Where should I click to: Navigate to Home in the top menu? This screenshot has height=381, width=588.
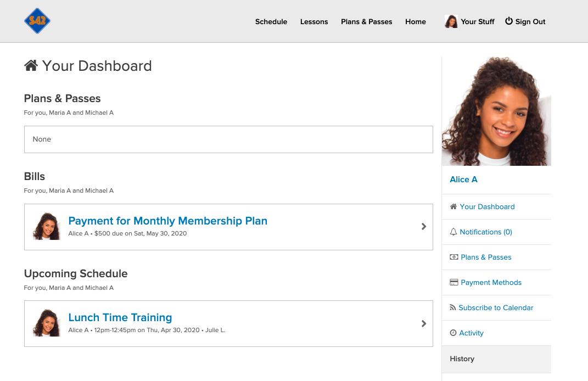pos(416,22)
